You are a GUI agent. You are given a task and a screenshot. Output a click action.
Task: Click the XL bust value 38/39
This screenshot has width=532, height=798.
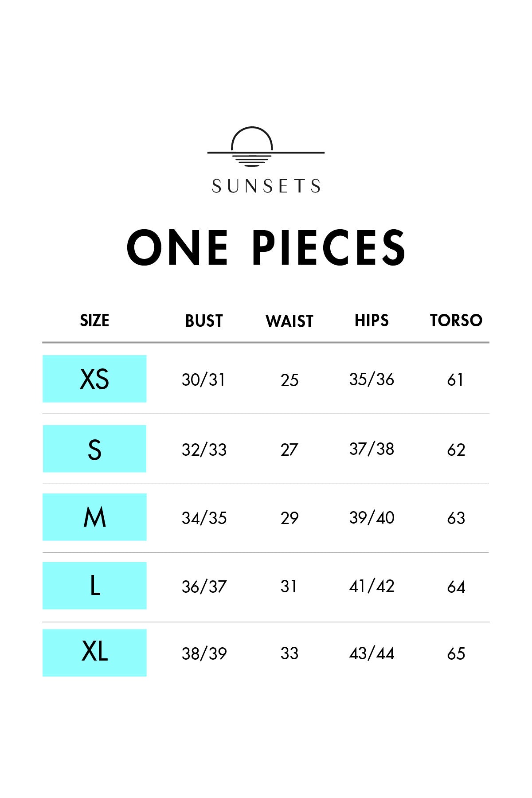(x=204, y=653)
